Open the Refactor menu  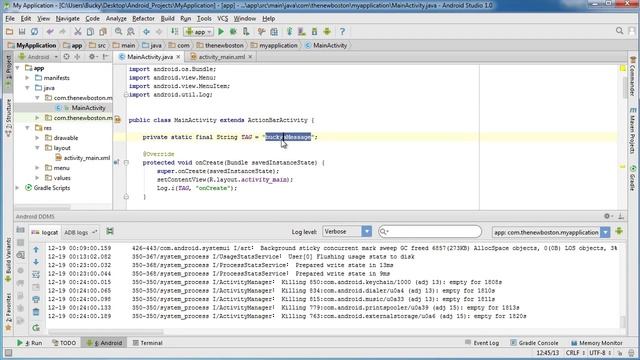143,18
